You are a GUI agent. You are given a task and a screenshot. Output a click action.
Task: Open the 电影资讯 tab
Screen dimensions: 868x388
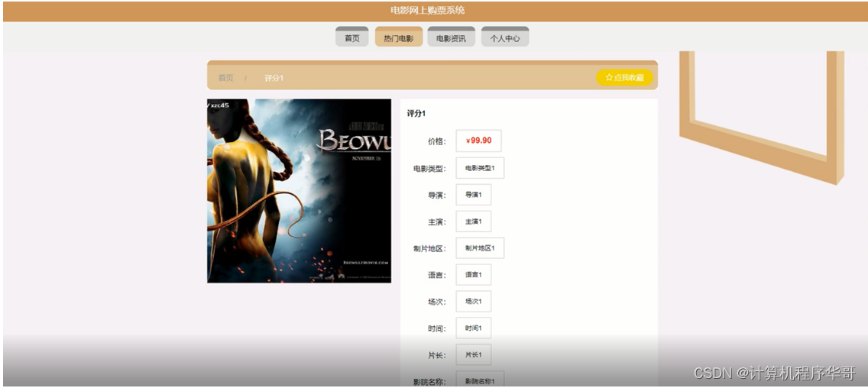tap(451, 37)
